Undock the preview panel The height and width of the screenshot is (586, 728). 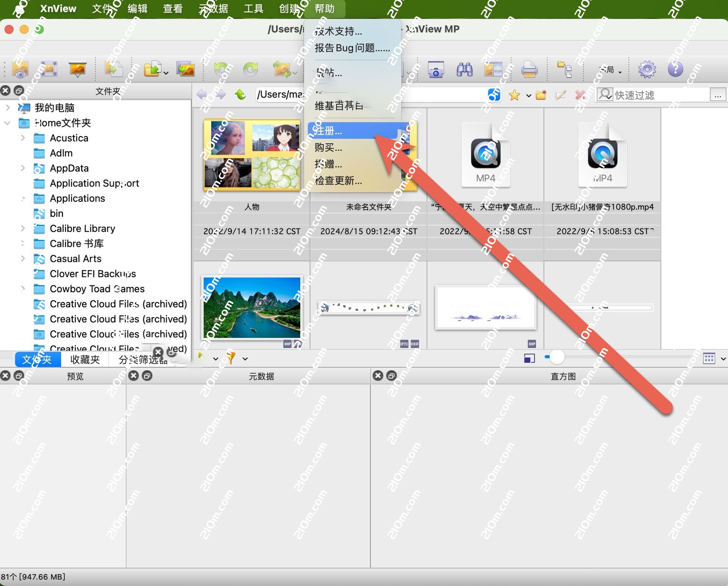19,376
